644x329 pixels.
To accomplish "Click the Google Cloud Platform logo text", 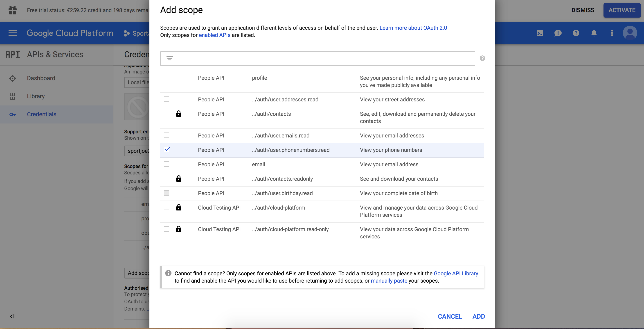I will pyautogui.click(x=70, y=33).
